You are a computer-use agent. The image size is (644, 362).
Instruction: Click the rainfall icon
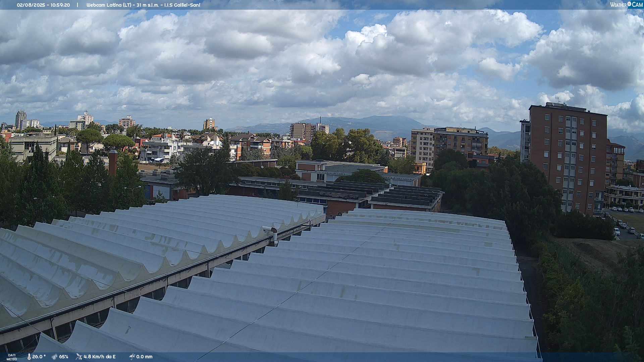pos(132,357)
